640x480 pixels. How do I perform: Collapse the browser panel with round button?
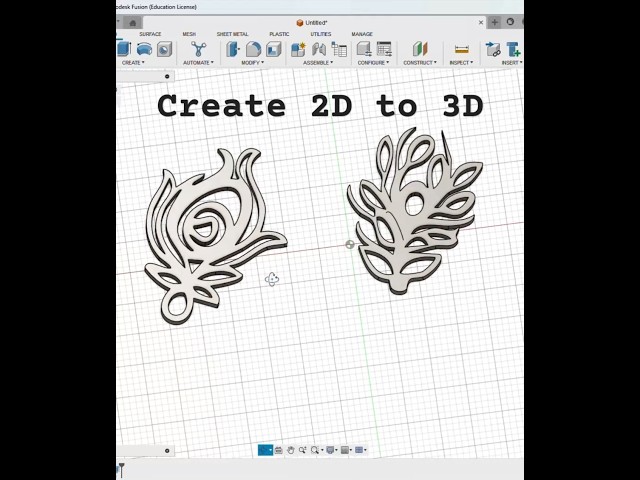point(167,76)
